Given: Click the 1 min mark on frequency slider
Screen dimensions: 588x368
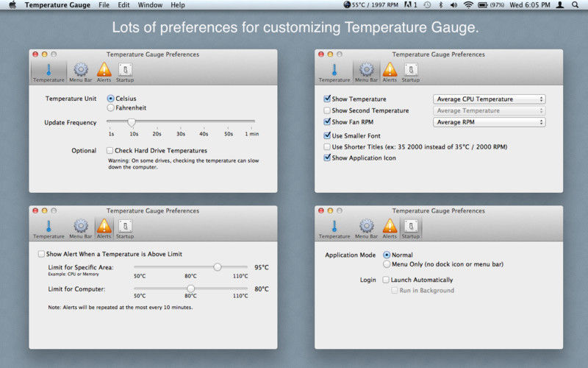Looking at the screenshot, I should coord(252,134).
